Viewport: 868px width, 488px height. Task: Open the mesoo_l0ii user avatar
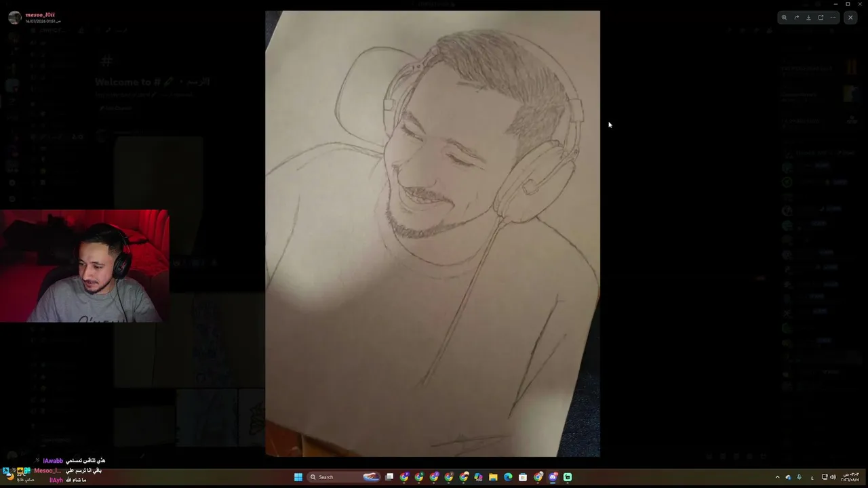pyautogui.click(x=14, y=18)
